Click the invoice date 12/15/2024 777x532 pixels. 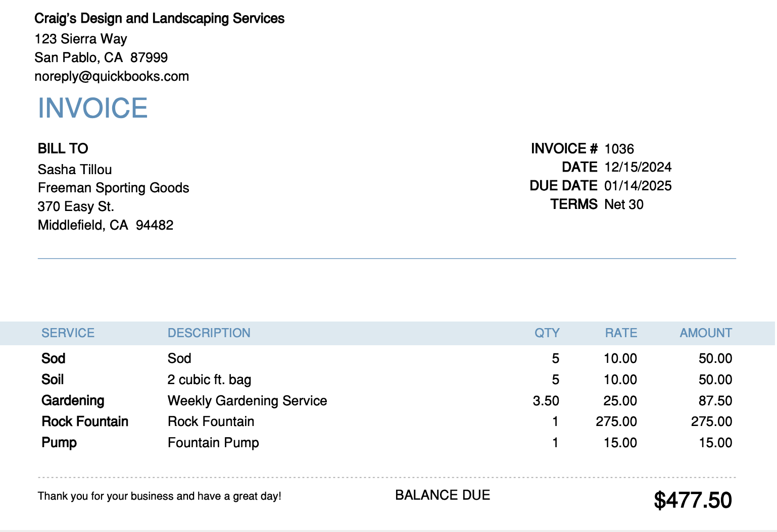point(638,167)
